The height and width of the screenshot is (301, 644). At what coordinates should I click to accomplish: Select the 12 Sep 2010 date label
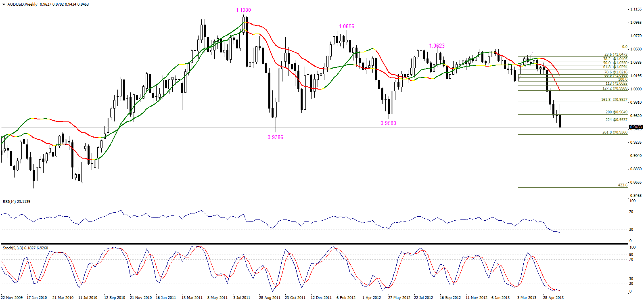pos(115,298)
